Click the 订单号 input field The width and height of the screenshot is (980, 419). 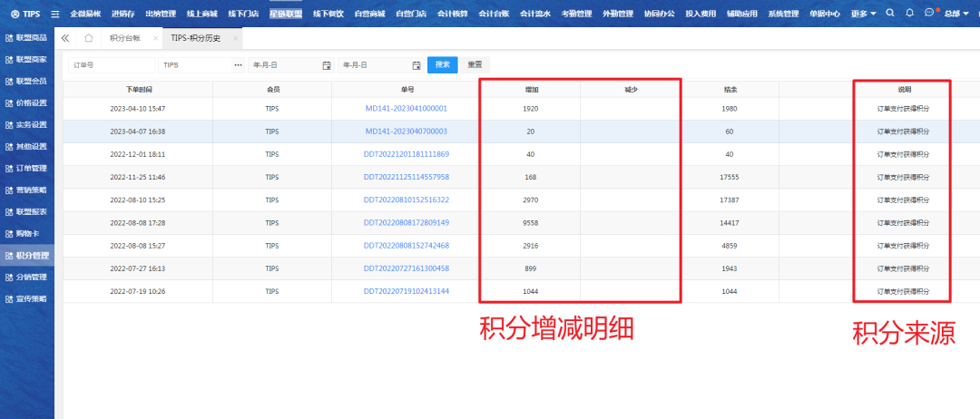(111, 65)
